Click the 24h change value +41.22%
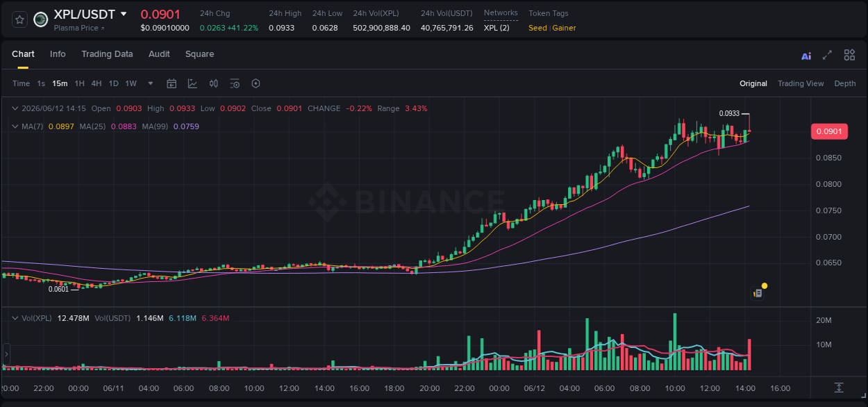 click(x=243, y=28)
